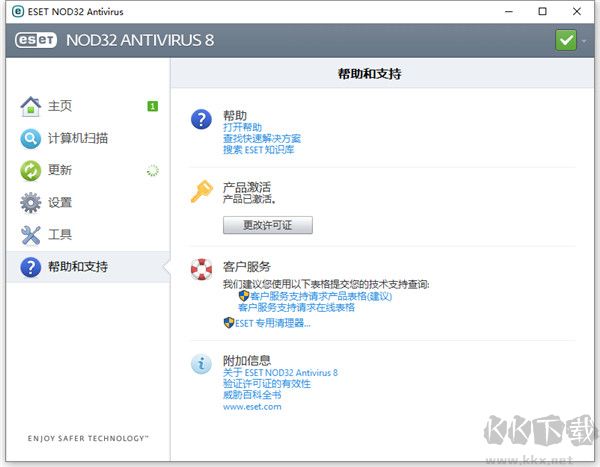Click the lifebuoy icon for 客户服务
Screen dimensions: 600x467
tap(201, 269)
